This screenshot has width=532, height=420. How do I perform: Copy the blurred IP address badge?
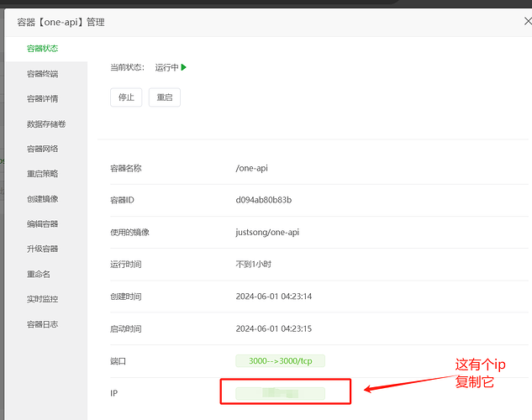coord(280,394)
